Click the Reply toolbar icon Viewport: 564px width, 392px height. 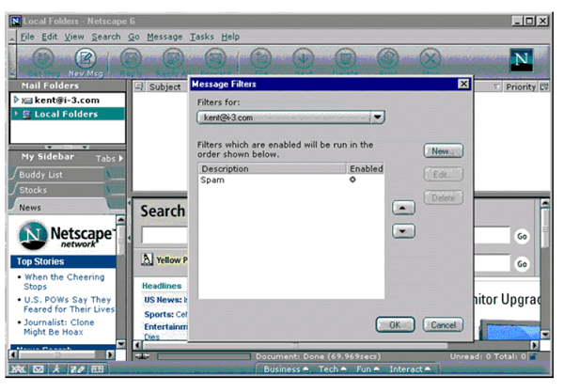131,59
